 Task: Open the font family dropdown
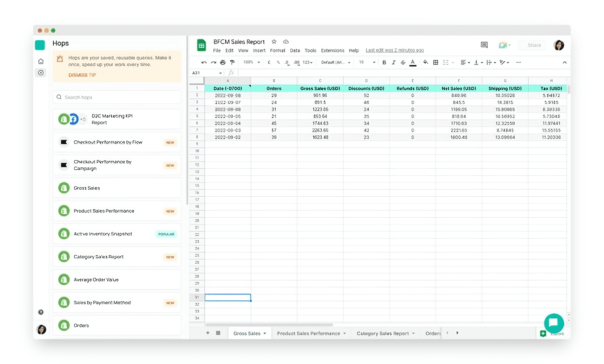pos(336,62)
